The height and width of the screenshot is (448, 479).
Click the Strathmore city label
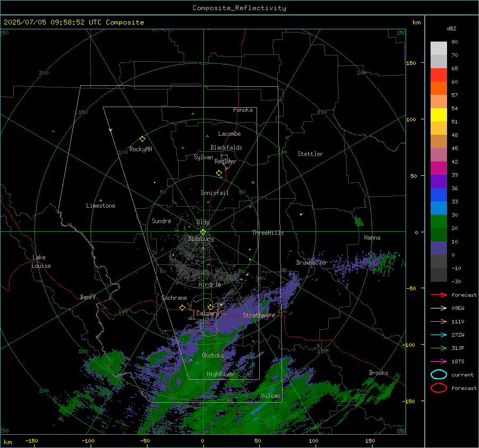(x=259, y=315)
